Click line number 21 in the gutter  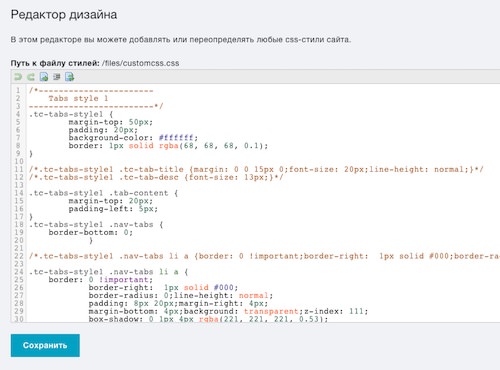point(19,248)
